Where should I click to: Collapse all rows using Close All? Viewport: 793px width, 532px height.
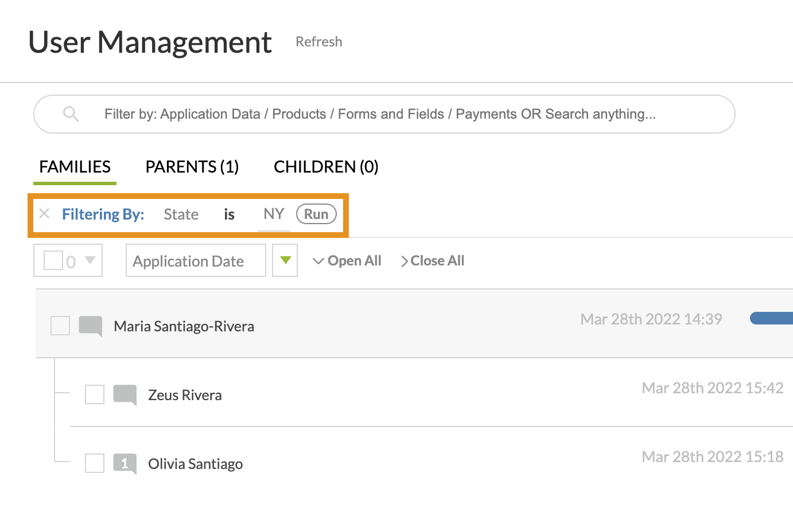click(x=433, y=261)
